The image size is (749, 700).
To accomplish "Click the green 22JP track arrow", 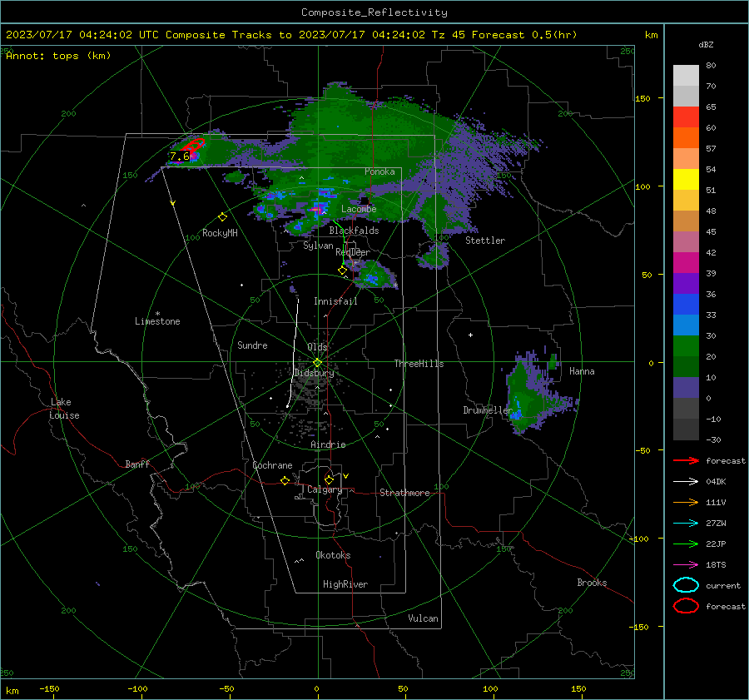I will pos(686,544).
